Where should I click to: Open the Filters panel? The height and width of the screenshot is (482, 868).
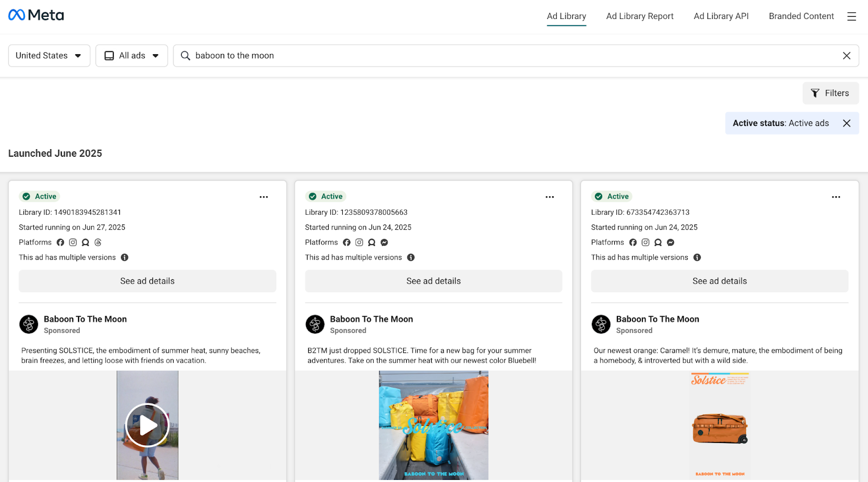830,93
